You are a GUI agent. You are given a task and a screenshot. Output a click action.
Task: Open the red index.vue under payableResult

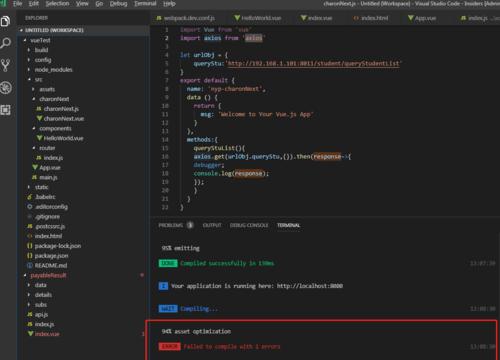pos(47,334)
